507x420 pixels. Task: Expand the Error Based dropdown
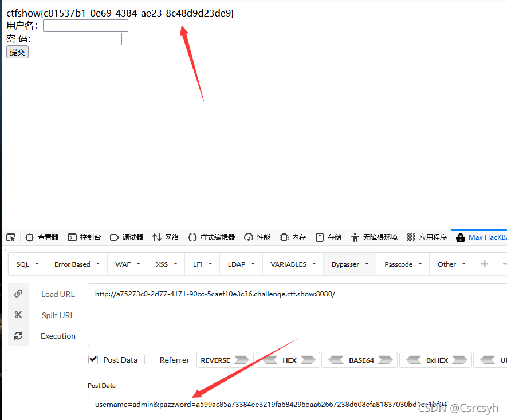coord(77,264)
